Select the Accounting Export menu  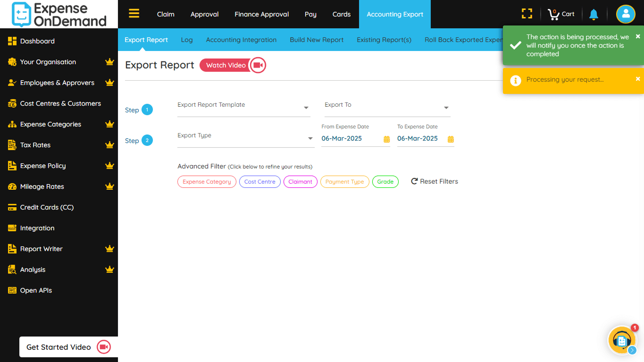point(395,14)
